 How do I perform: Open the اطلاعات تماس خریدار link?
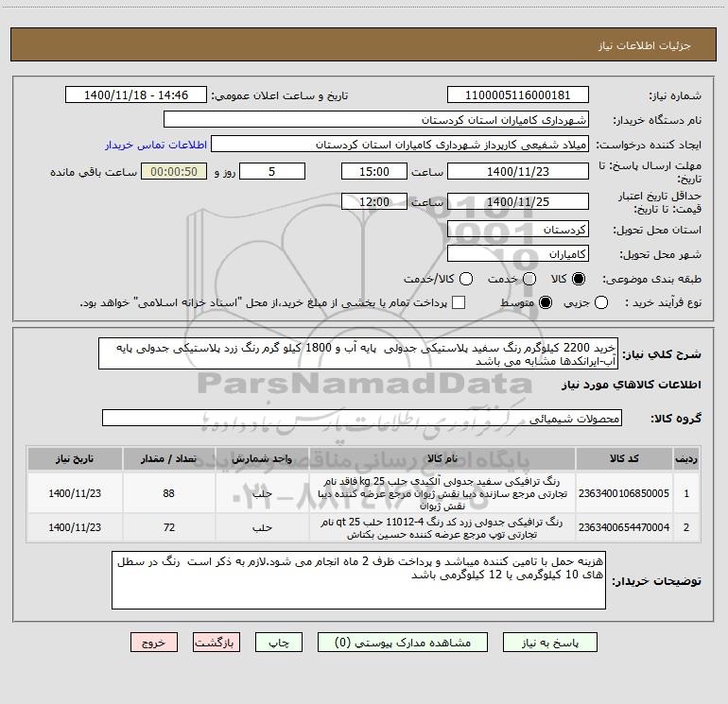(x=156, y=145)
